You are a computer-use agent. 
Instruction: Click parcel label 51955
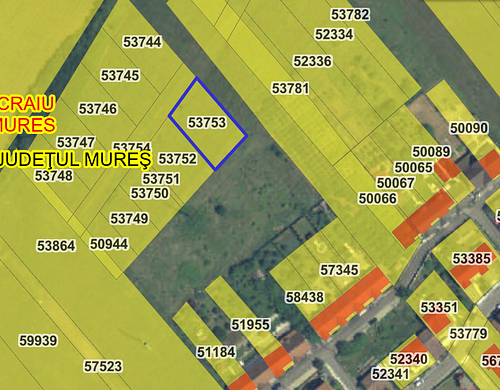[x=251, y=324]
